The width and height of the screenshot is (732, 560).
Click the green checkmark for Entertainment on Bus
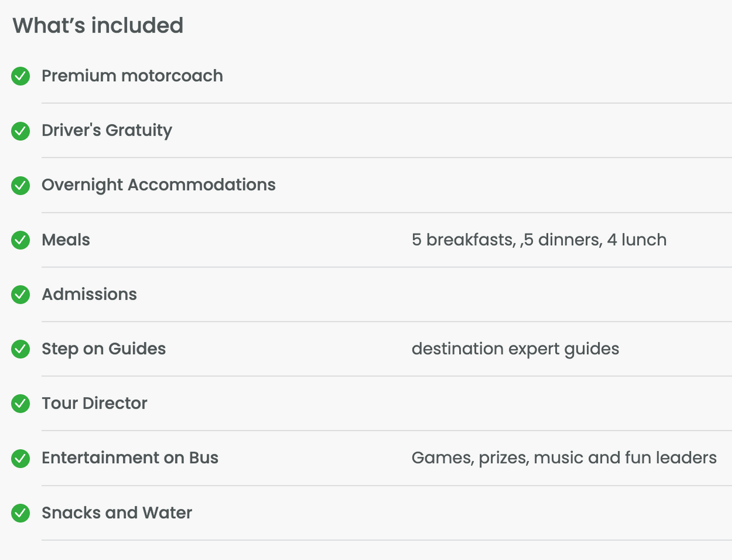click(21, 459)
